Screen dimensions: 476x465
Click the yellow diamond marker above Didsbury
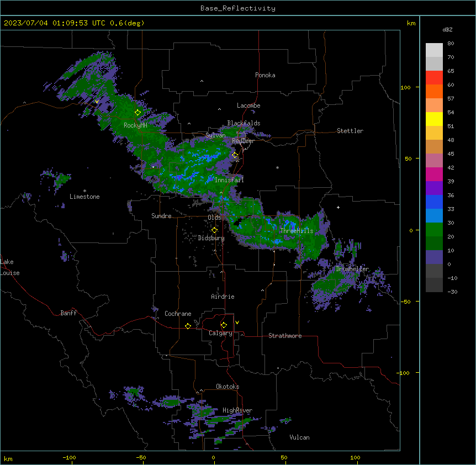[x=214, y=230]
